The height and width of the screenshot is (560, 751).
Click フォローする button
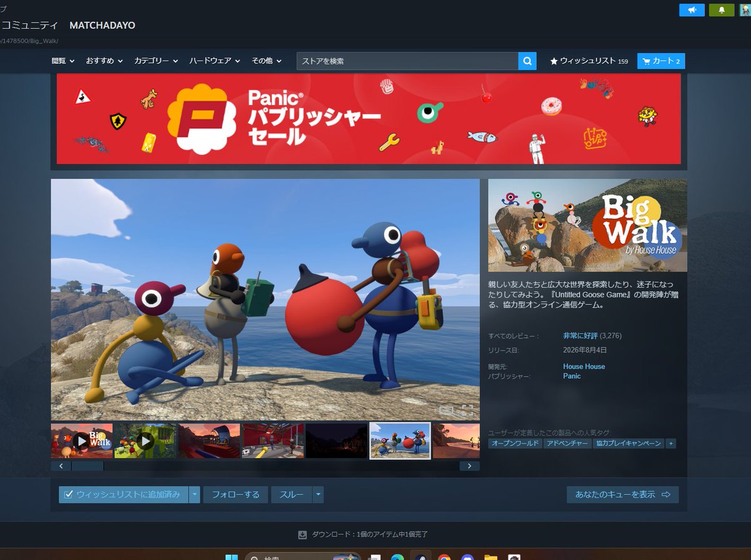tap(235, 494)
